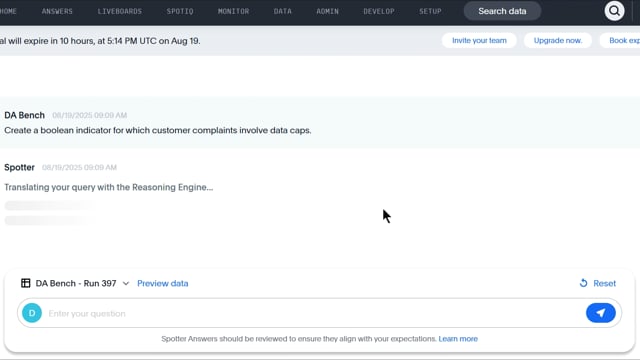Go to the SpotIQ tab
The height and width of the screenshot is (360, 640).
pos(180,11)
